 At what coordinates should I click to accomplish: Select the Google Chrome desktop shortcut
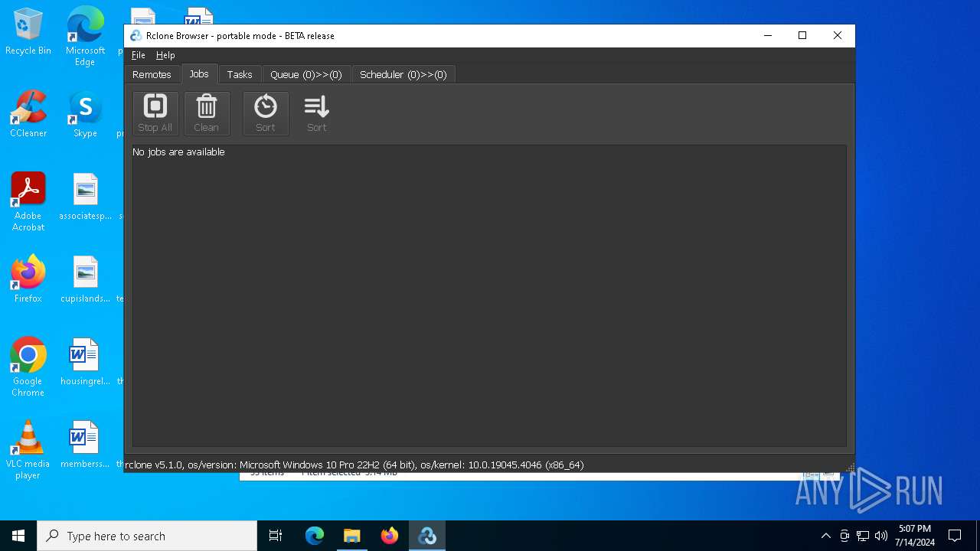pyautogui.click(x=28, y=367)
